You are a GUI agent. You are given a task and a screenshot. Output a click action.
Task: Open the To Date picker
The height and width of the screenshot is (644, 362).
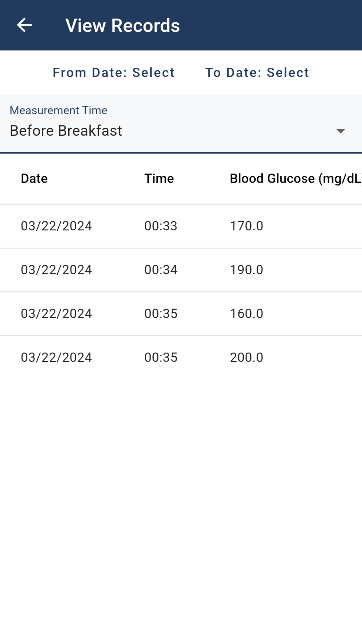pyautogui.click(x=257, y=73)
